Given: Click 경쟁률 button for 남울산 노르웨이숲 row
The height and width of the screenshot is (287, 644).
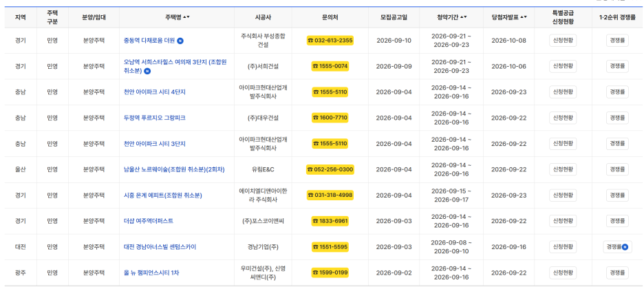Looking at the screenshot, I should [617, 169].
